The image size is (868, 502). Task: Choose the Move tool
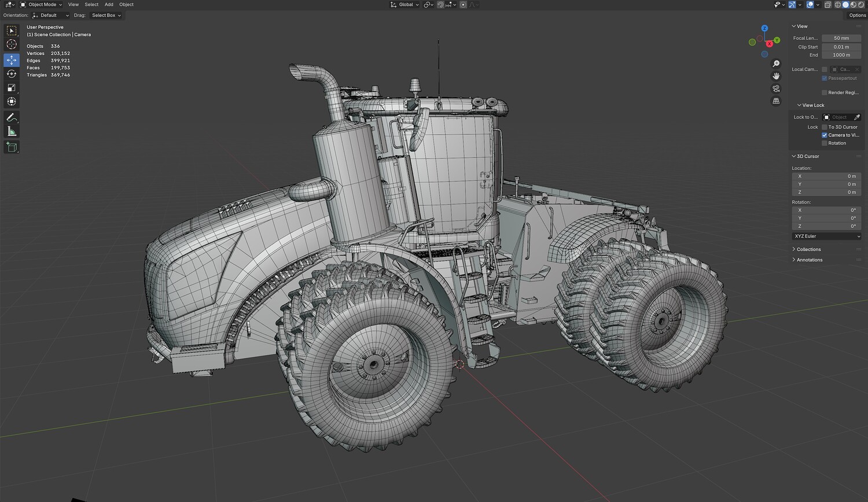12,60
